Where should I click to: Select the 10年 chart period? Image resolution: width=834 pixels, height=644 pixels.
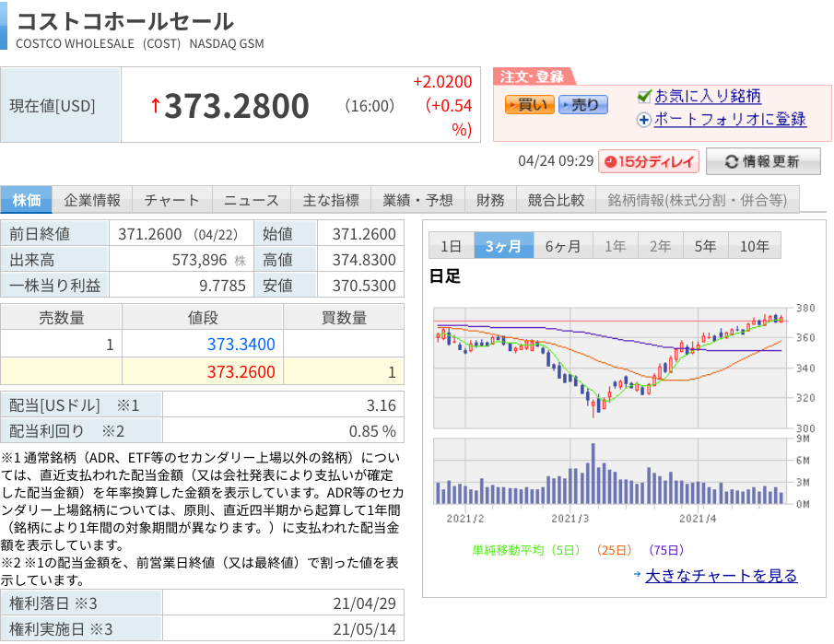(754, 246)
